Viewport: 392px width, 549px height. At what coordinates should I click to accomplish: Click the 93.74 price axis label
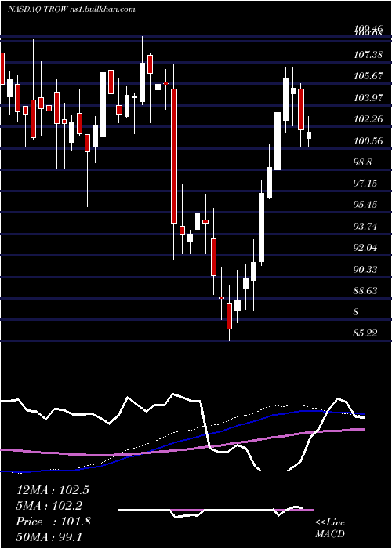366,227
